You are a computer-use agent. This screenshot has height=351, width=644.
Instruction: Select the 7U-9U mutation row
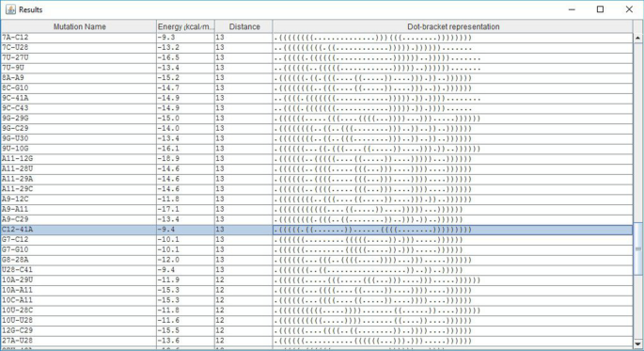[317, 68]
